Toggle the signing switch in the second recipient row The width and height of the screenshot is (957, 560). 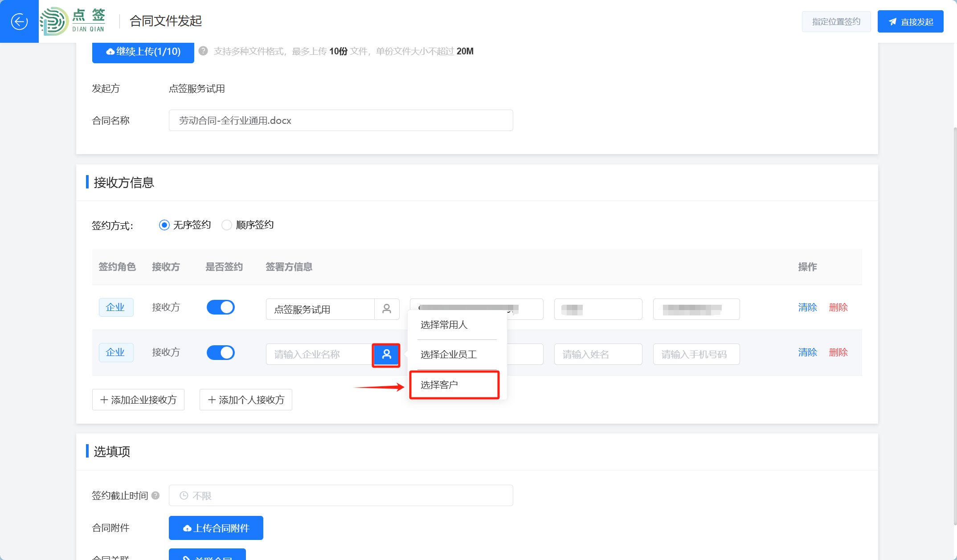[x=221, y=352]
